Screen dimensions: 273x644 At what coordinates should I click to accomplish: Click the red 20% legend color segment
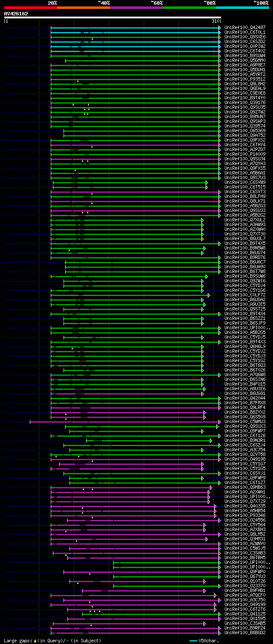click(x=31, y=8)
